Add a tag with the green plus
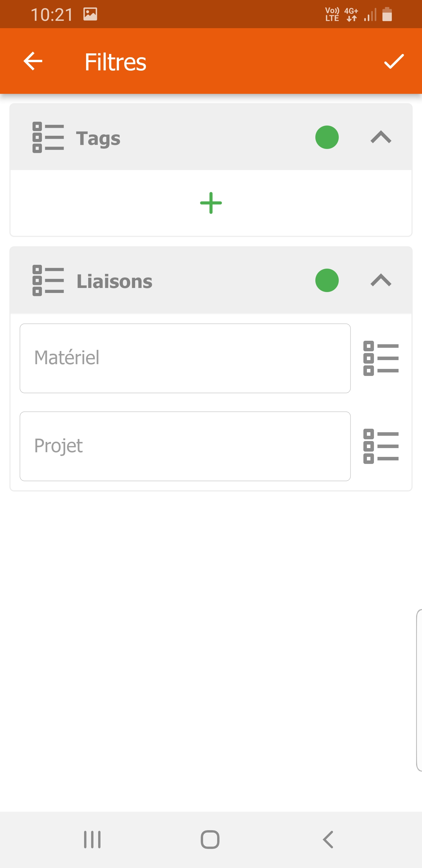Viewport: 422px width, 868px height. pos(211,203)
